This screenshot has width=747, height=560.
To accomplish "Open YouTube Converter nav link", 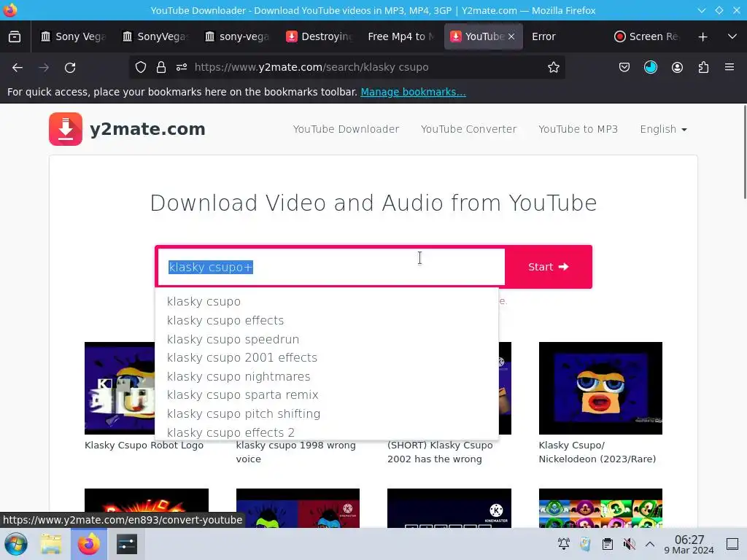I will [x=469, y=129].
